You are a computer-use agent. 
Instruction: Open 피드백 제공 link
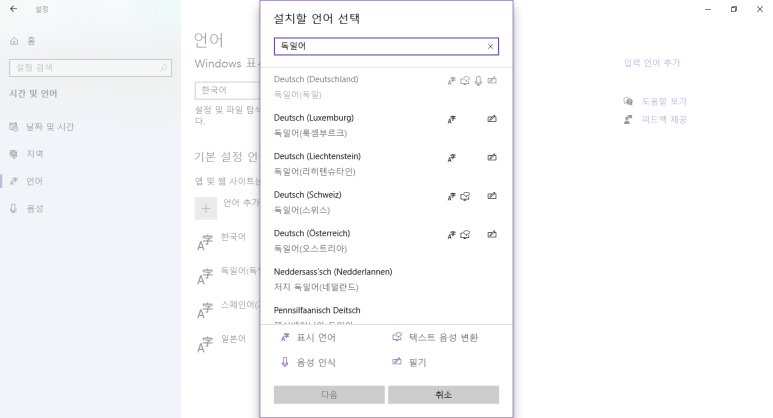[x=664, y=119]
